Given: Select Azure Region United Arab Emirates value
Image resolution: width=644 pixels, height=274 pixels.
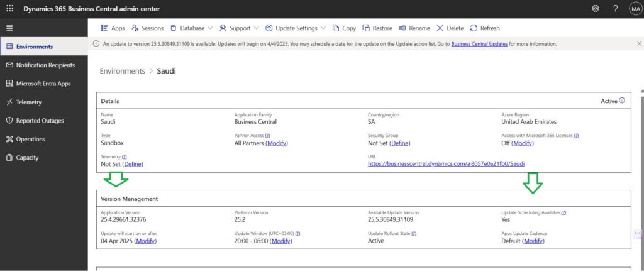Looking at the screenshot, I should [529, 122].
